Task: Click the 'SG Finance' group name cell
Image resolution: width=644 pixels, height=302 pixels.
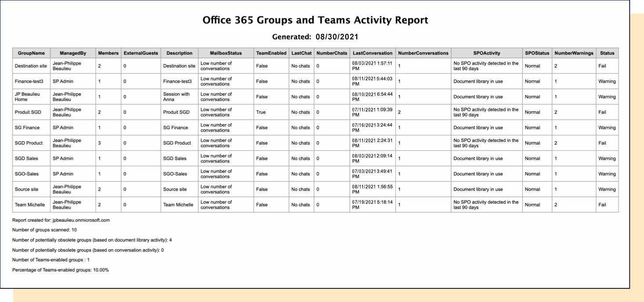Action: pos(31,127)
